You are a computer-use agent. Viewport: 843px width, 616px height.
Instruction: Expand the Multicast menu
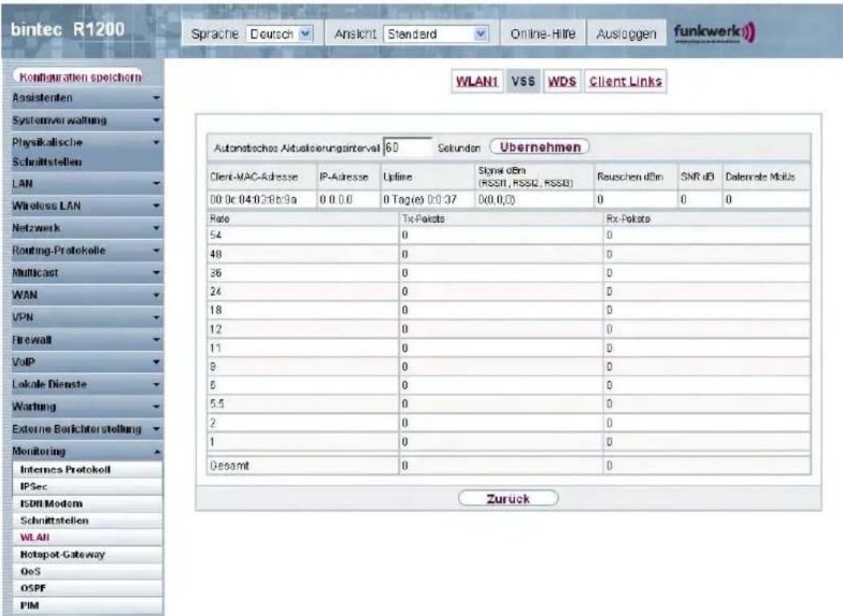(87, 273)
